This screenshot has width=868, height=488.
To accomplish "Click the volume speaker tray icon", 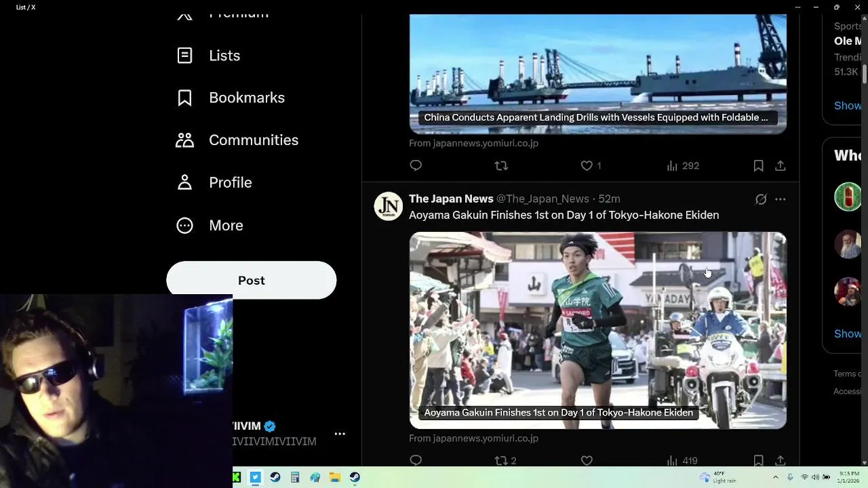I will pyautogui.click(x=816, y=477).
